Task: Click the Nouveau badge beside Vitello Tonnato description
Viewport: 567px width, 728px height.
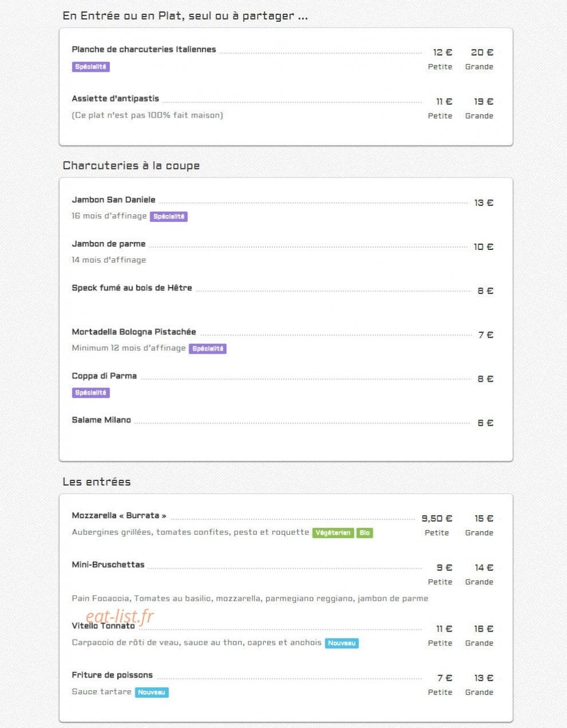Action: pyautogui.click(x=342, y=643)
